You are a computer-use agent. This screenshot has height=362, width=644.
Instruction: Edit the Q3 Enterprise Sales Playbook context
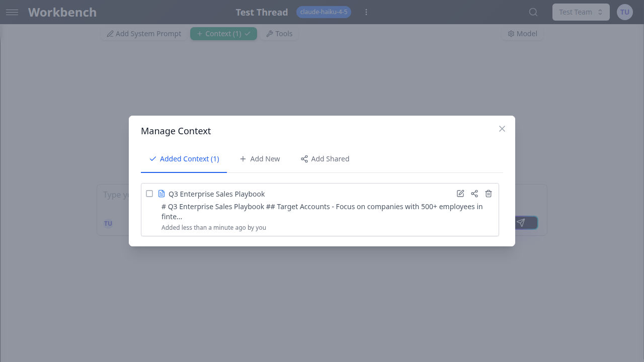460,194
